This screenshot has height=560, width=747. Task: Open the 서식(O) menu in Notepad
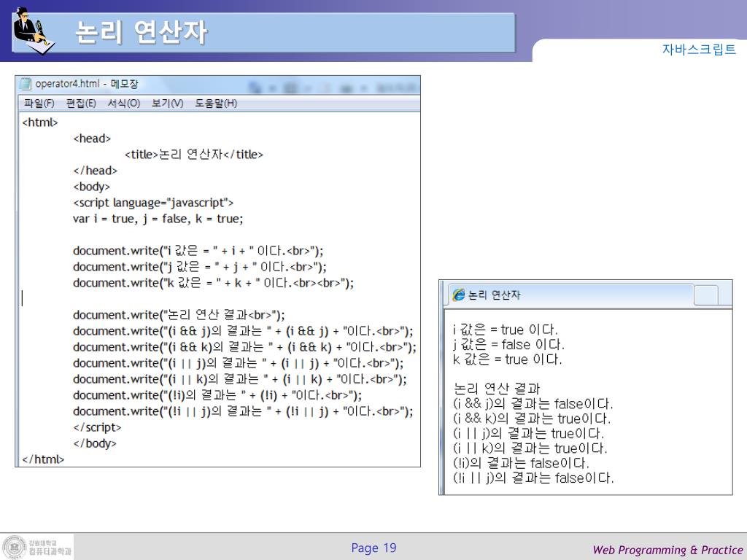coord(124,104)
